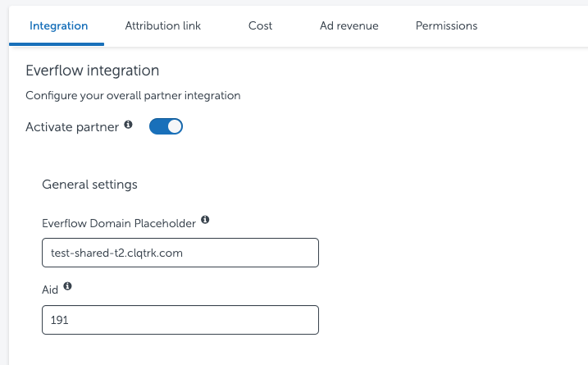Click the General settings heading
This screenshot has height=365, width=588.
[x=89, y=185]
